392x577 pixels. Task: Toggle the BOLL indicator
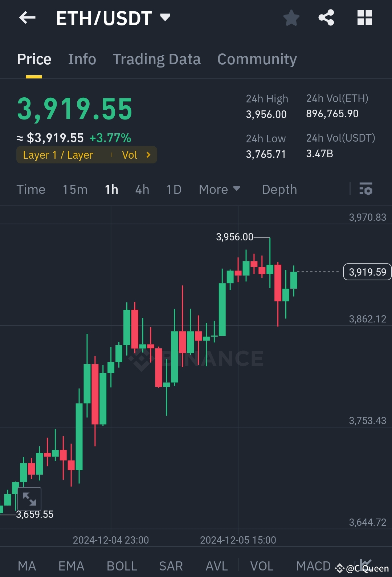tap(122, 565)
